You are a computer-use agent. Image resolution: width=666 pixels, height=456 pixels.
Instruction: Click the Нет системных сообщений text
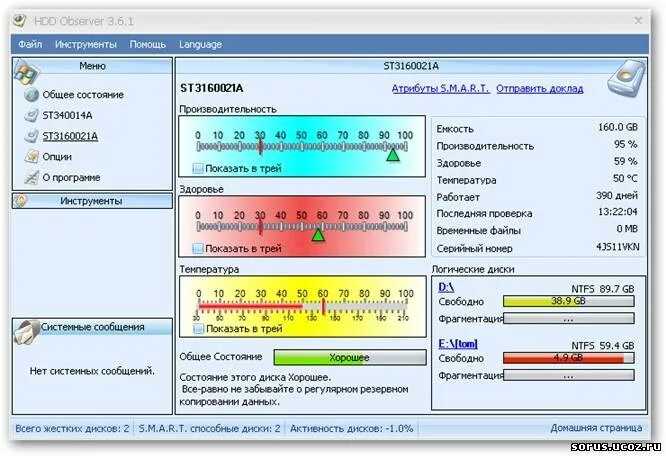92,371
